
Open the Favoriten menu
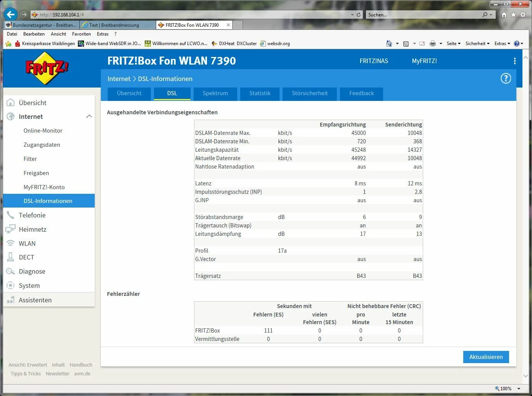point(81,34)
